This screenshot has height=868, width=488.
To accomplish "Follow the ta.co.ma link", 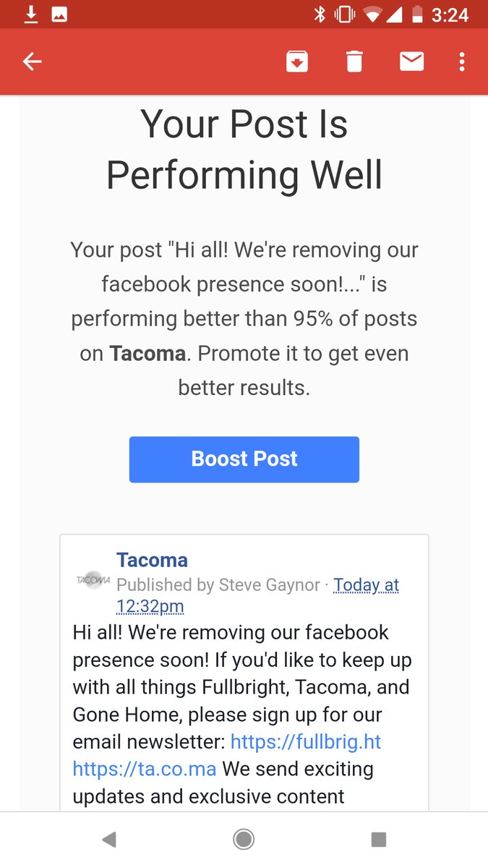I will click(x=145, y=769).
